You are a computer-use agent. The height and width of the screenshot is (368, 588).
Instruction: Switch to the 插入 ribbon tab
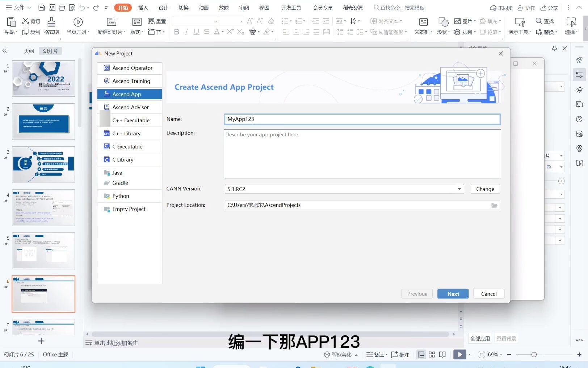(143, 8)
